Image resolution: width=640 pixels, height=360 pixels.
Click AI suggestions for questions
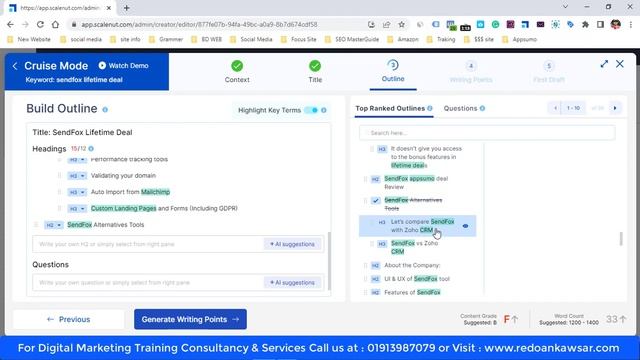[292, 282]
